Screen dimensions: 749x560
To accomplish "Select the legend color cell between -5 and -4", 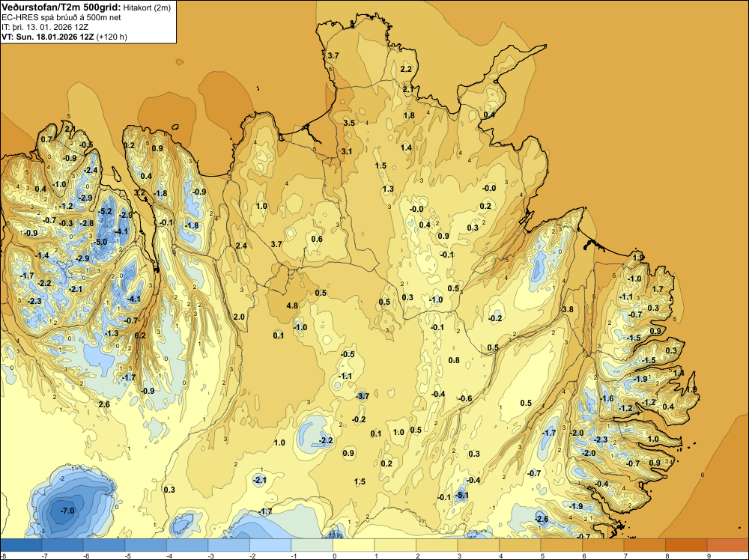I will (146, 545).
